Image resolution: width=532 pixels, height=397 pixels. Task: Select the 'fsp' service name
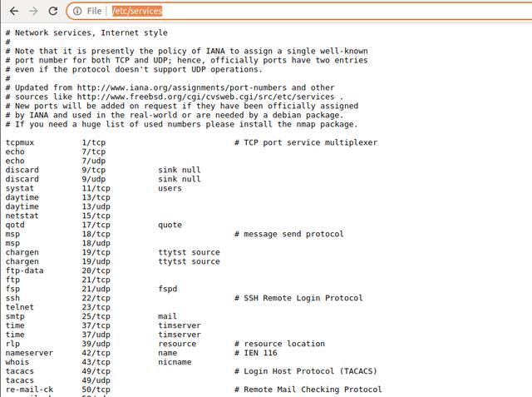click(x=12, y=290)
